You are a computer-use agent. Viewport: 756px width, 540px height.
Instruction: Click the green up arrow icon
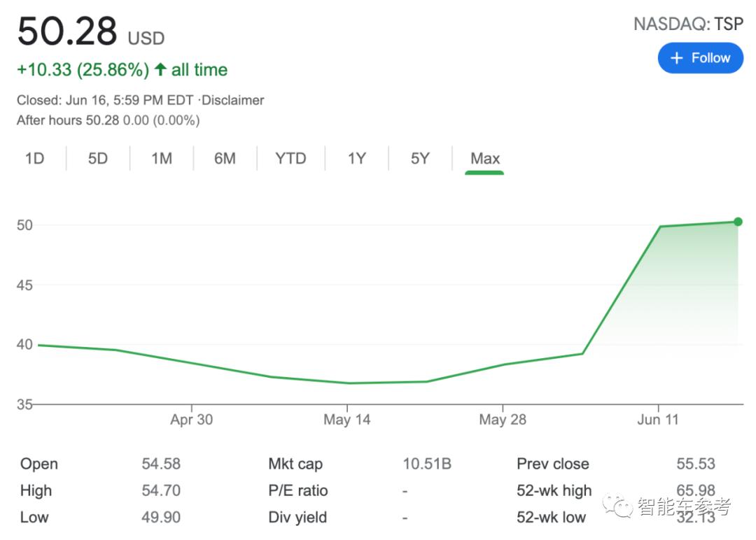click(x=160, y=70)
